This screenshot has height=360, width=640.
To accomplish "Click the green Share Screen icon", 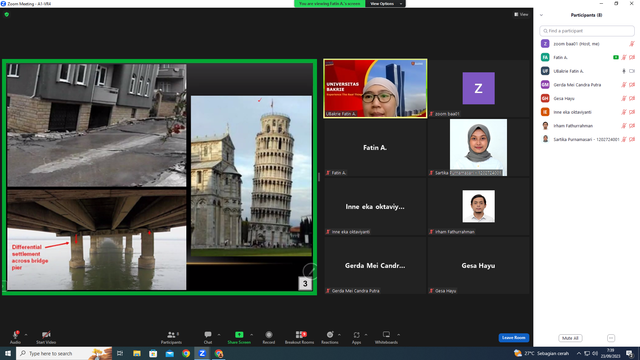I will tap(239, 335).
